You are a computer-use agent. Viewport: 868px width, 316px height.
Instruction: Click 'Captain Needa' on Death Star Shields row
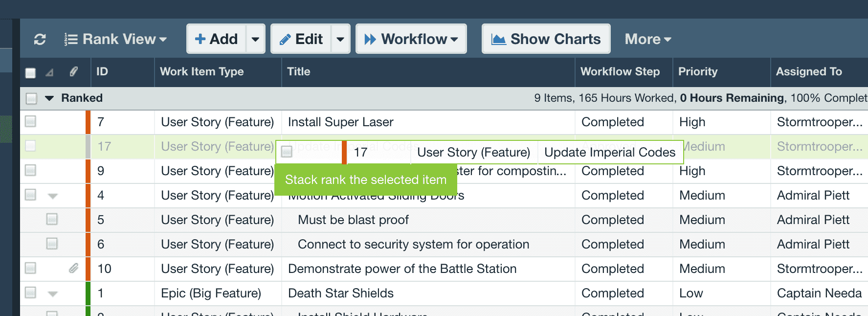[820, 293]
